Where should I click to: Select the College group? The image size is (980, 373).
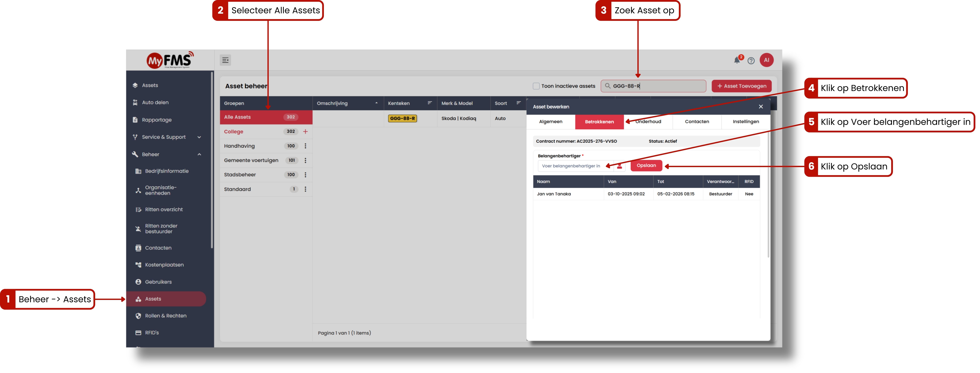[x=234, y=132]
